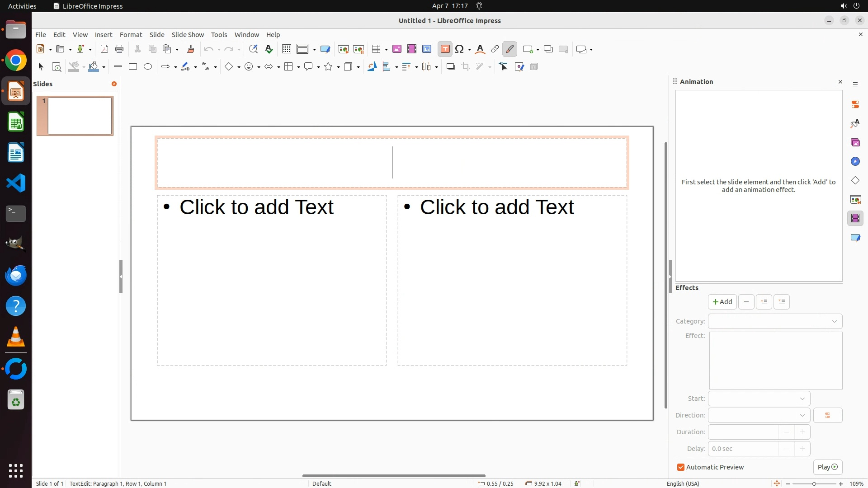868x488 pixels.
Task: Click the Insert Special Character icon
Action: [x=460, y=49]
